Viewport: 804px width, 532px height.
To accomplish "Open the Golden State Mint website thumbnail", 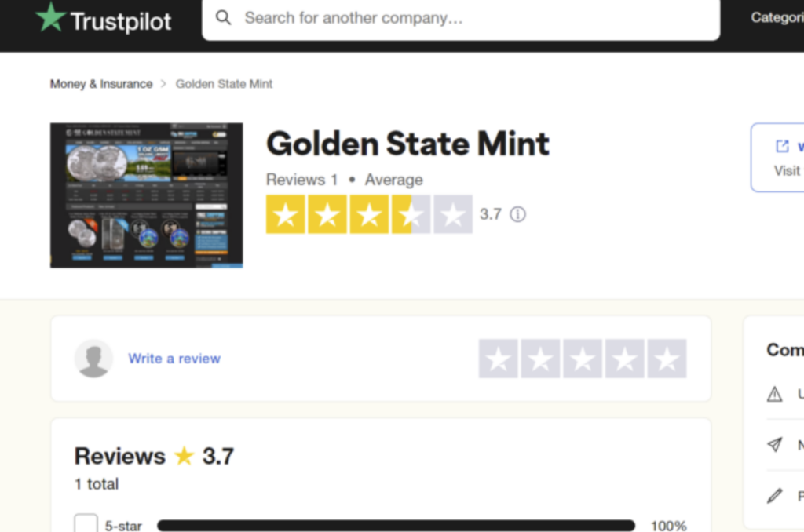I will point(147,195).
